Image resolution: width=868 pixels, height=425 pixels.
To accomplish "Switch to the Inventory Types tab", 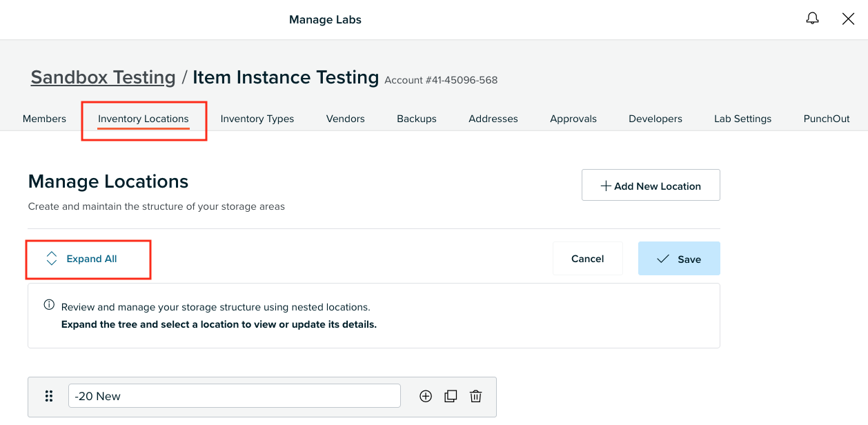I will coord(257,119).
